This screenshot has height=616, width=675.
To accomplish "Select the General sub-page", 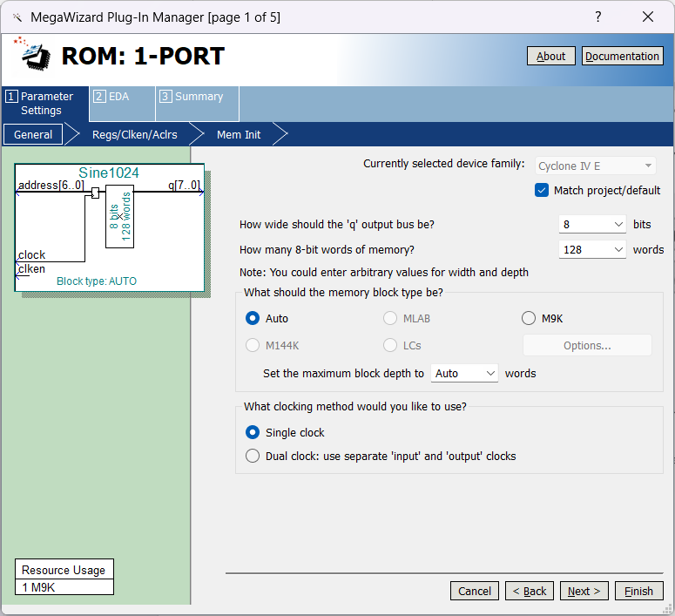I will (x=33, y=134).
